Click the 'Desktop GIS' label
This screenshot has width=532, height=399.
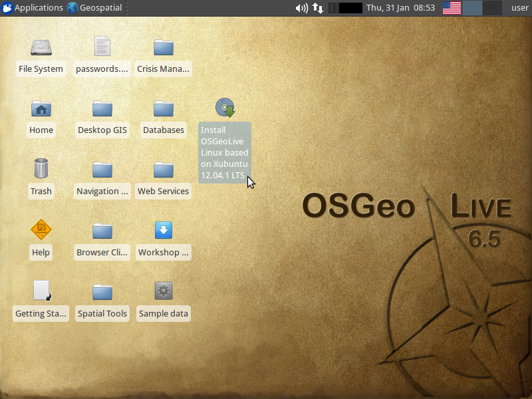(102, 130)
